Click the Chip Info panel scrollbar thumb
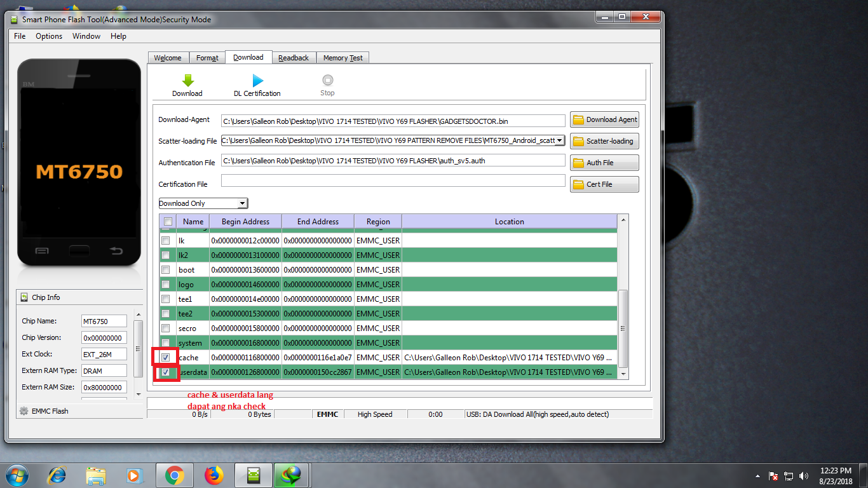868x488 pixels. [x=139, y=348]
